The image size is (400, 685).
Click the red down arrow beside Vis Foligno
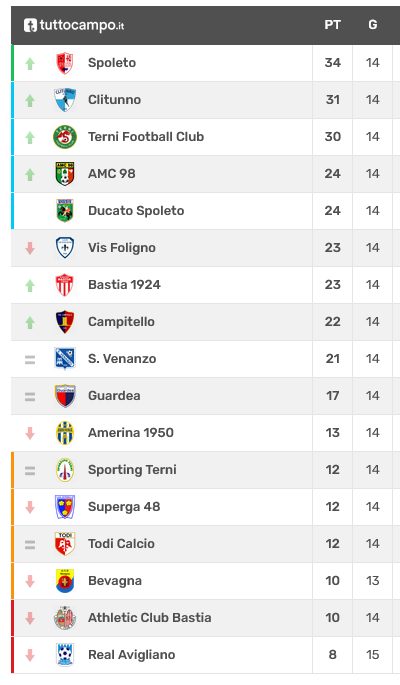point(30,248)
